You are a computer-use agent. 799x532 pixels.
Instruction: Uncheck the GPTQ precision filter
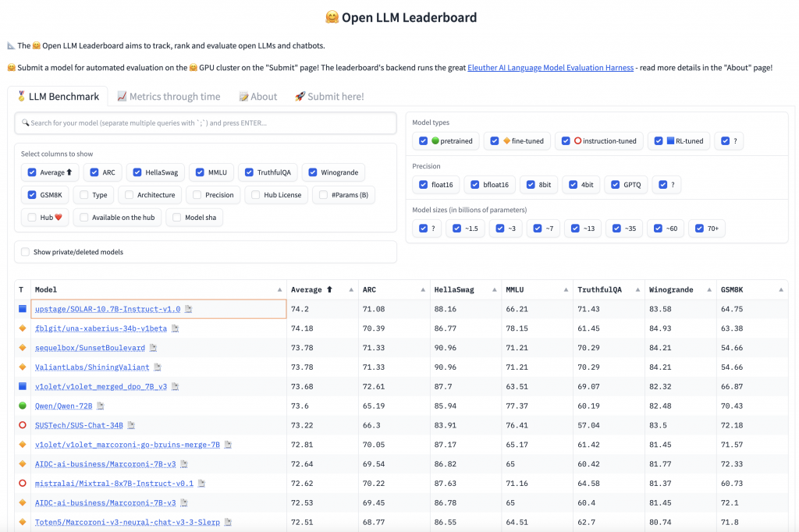[x=616, y=184]
